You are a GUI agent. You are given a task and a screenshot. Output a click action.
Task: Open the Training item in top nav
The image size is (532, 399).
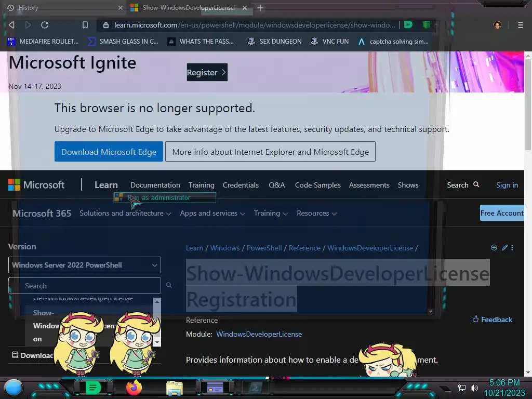tap(201, 185)
